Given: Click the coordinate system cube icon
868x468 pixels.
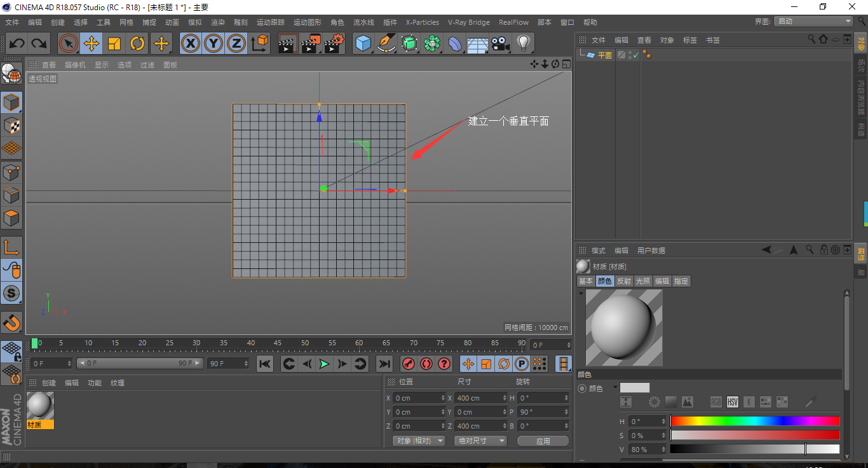Looking at the screenshot, I should tap(260, 43).
